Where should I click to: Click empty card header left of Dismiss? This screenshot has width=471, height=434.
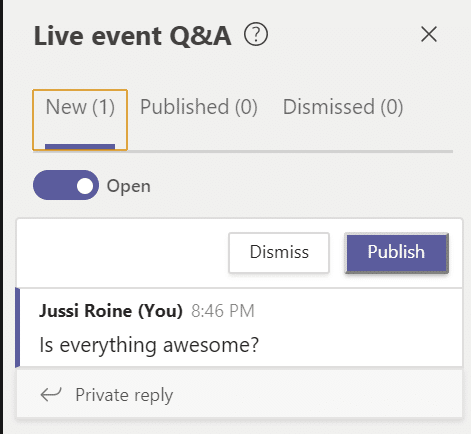[122, 253]
